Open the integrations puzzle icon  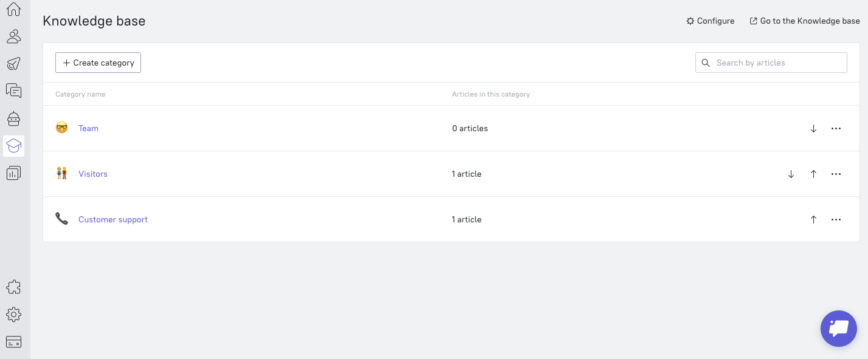click(13, 287)
